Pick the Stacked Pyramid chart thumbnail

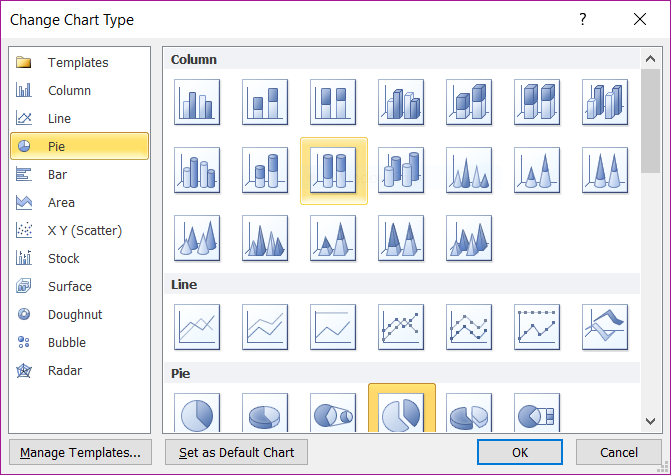point(333,238)
